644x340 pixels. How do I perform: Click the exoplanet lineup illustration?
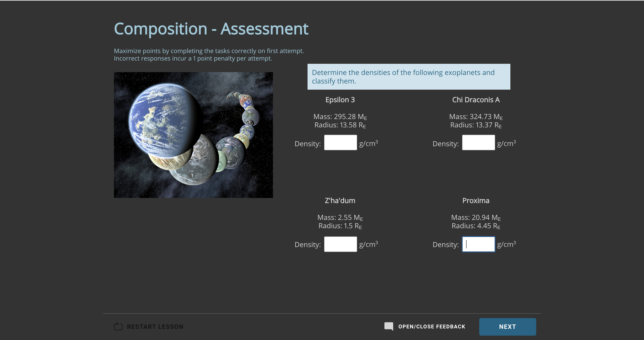(x=193, y=135)
